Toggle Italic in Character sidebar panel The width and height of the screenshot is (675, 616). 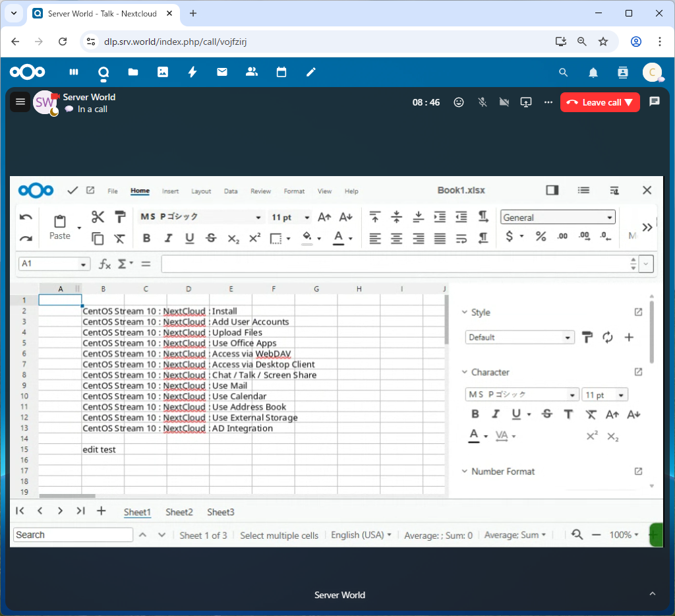point(496,414)
